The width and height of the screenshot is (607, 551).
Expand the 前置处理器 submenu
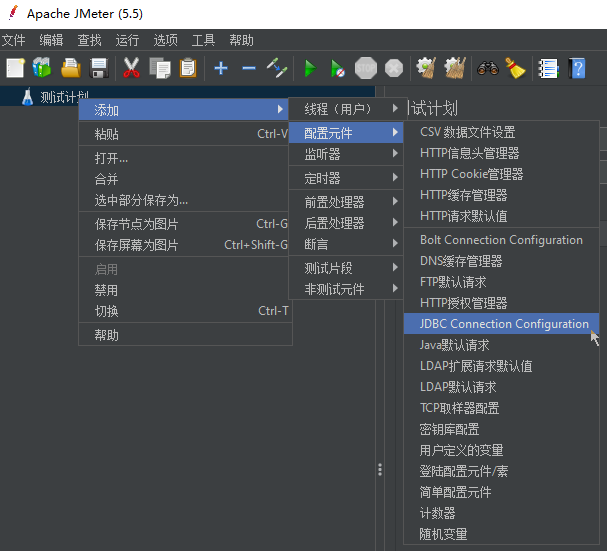click(346, 202)
